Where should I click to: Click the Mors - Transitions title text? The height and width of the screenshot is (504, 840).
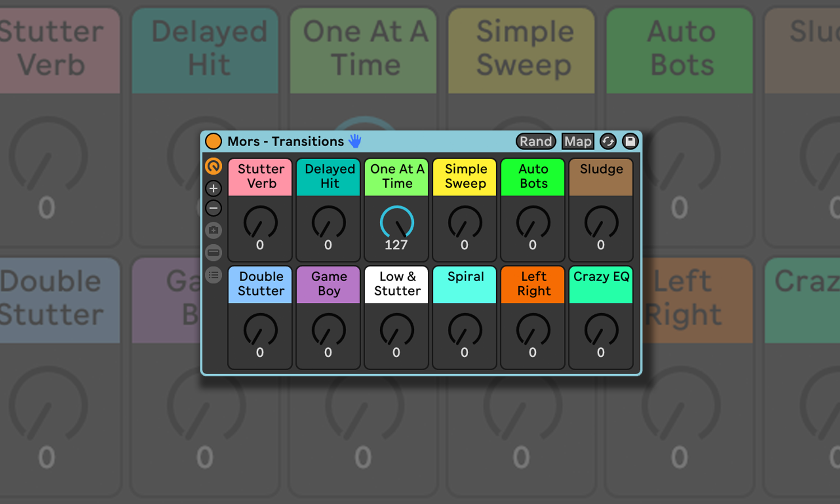(286, 141)
